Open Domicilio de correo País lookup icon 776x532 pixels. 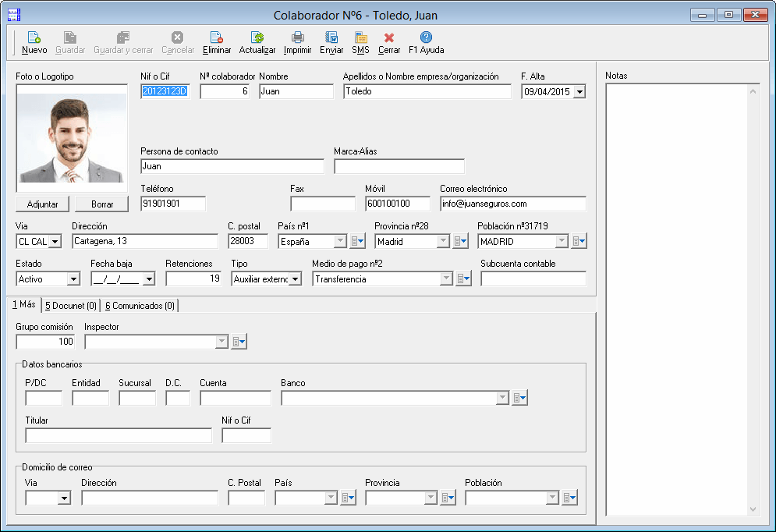point(349,498)
